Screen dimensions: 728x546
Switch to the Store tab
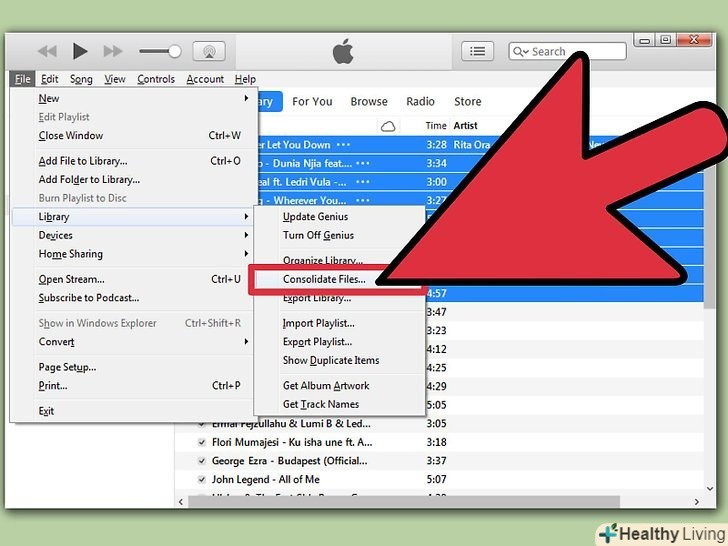[468, 102]
